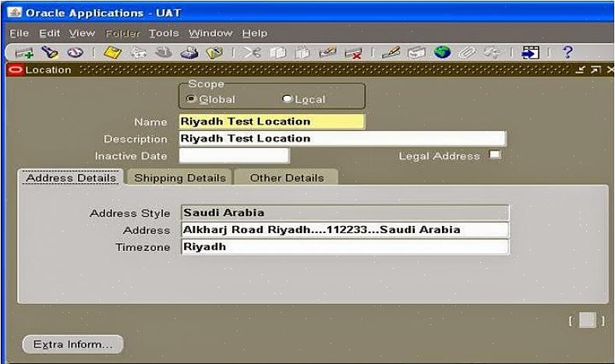
Task: Toggle the Legal Address checkbox
Action: pyautogui.click(x=495, y=155)
